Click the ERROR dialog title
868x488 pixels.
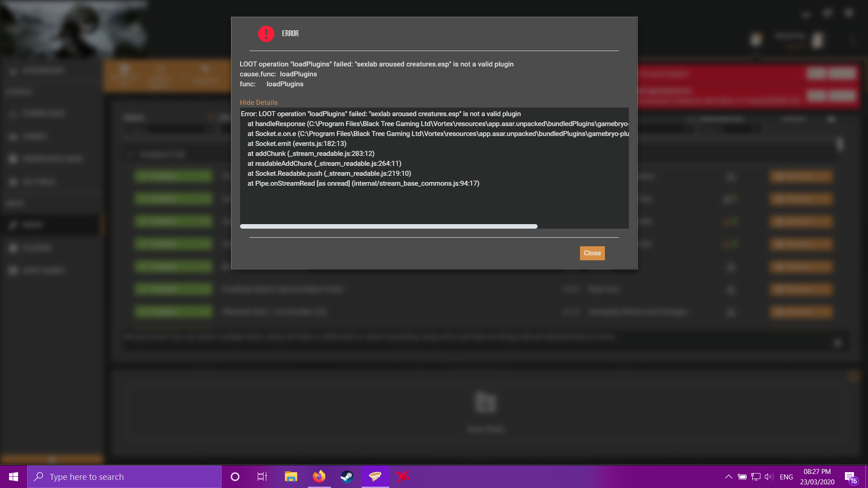(290, 33)
